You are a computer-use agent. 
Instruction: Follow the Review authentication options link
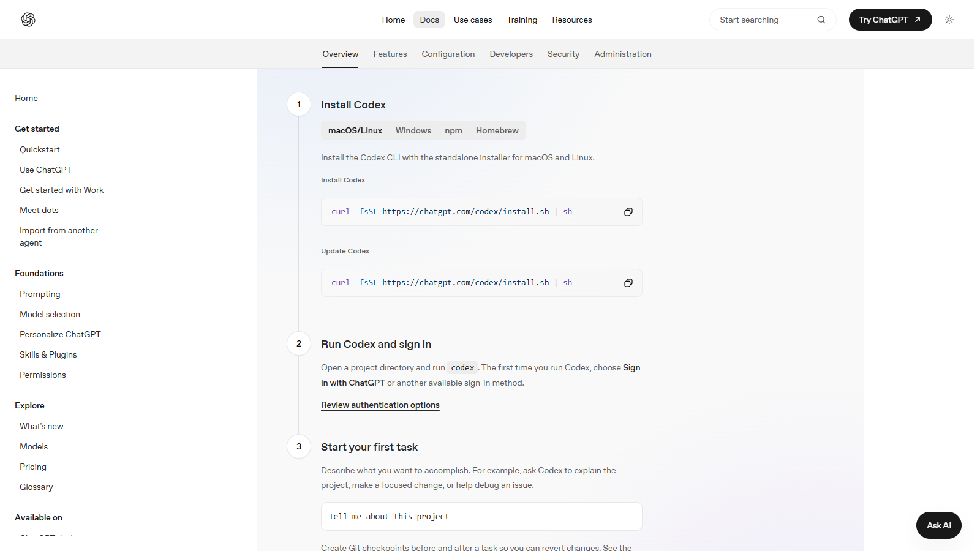tap(380, 405)
